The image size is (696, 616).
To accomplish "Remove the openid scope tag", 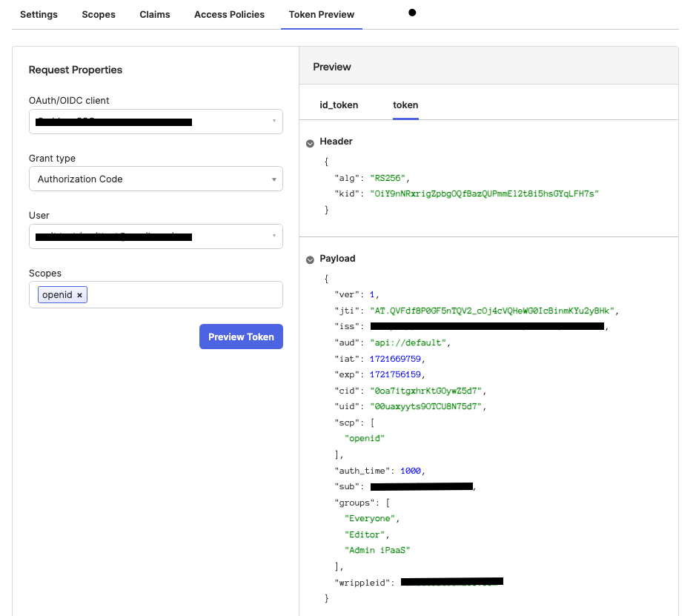I will pyautogui.click(x=79, y=295).
